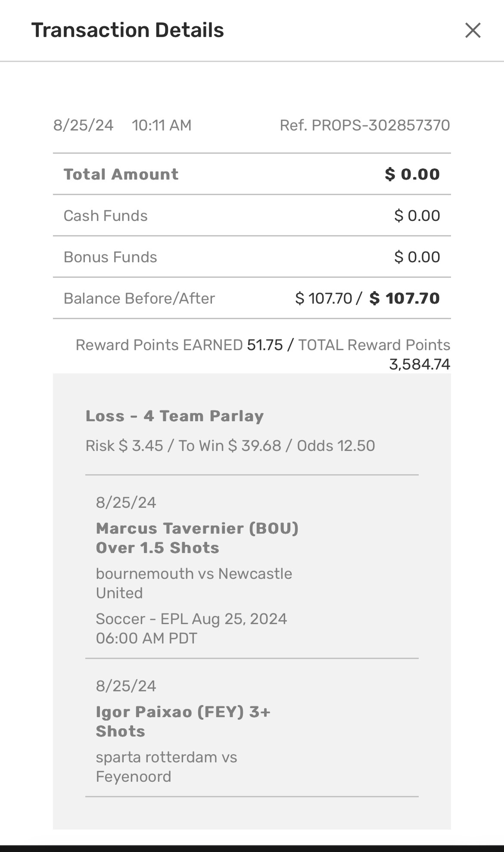Screen dimensions: 504x852
Task: Open the Igor Paixao 3+ Shots leg
Action: click(183, 721)
